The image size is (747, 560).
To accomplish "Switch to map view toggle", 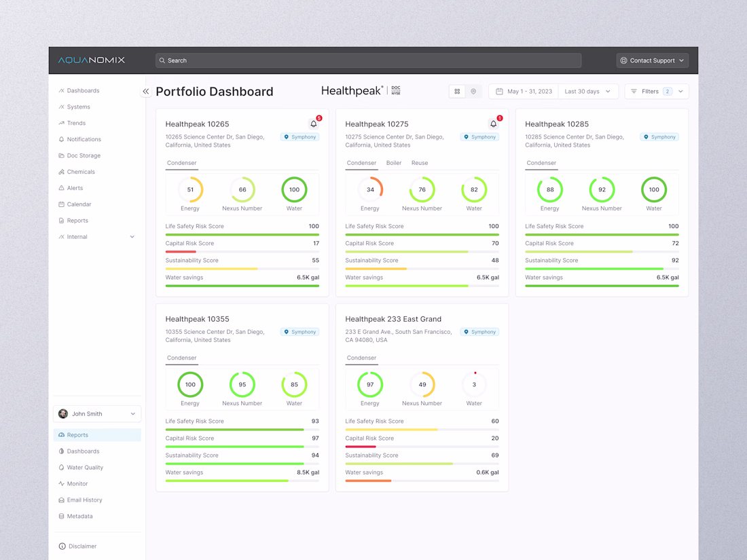I will (473, 92).
